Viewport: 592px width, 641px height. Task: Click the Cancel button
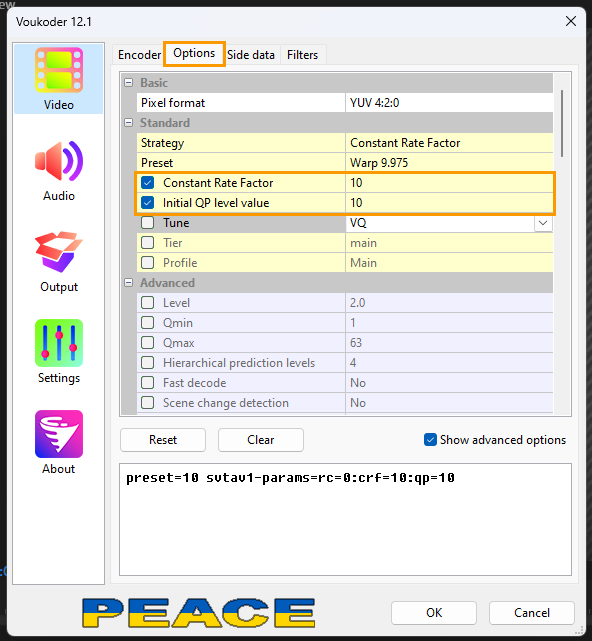[532, 613]
